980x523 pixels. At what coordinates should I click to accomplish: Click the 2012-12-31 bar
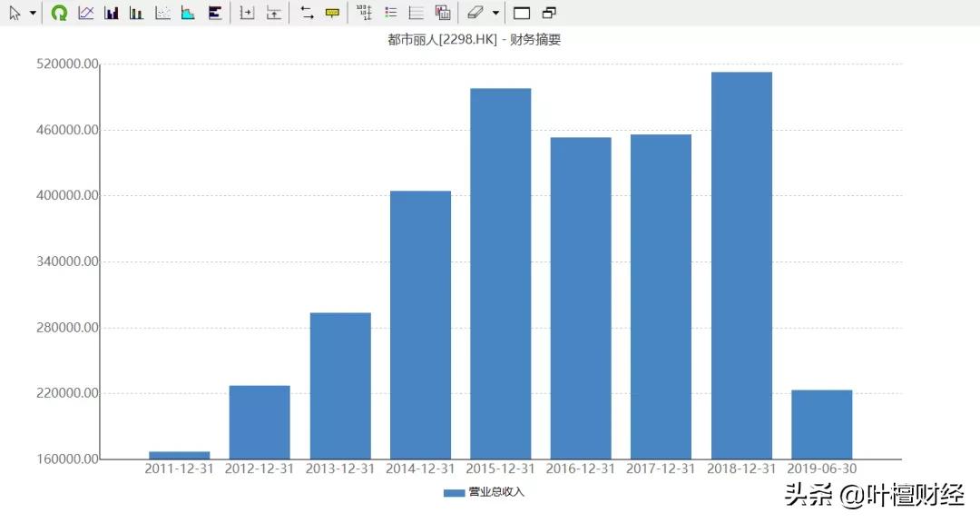[260, 422]
